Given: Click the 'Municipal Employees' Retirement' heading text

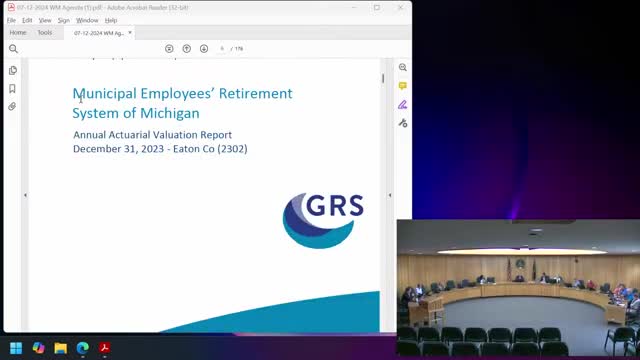Looking at the screenshot, I should click(182, 94).
